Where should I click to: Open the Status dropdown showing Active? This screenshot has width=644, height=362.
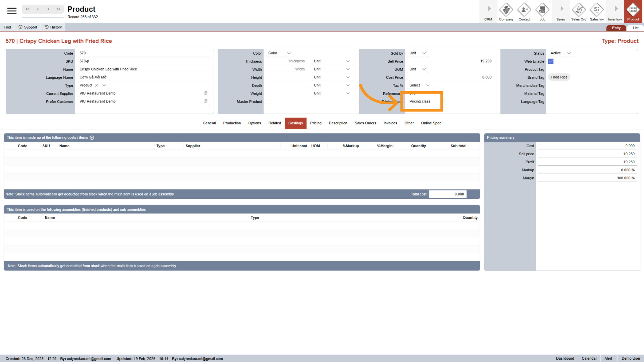pyautogui.click(x=560, y=53)
